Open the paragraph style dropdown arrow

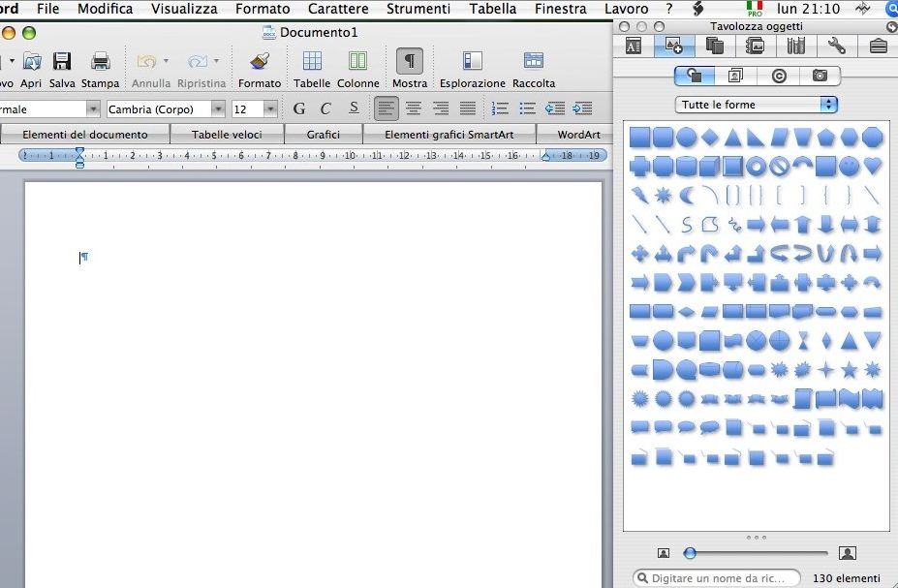point(93,108)
